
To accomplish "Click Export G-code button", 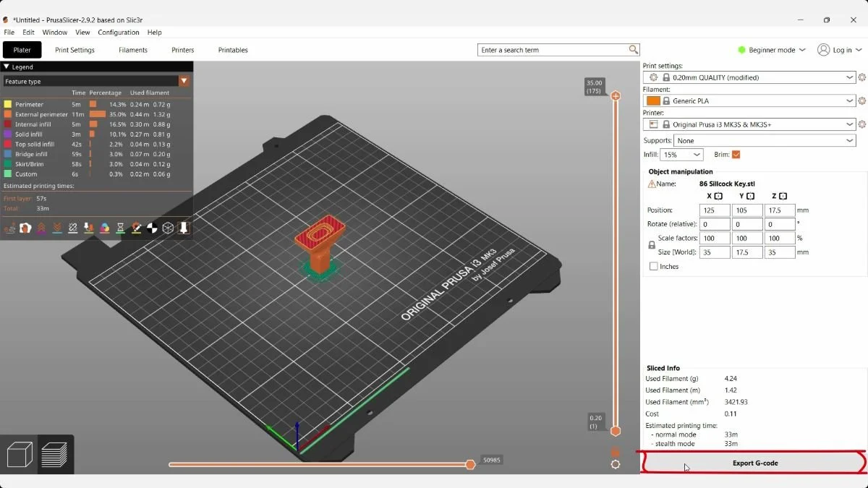I will [x=754, y=463].
